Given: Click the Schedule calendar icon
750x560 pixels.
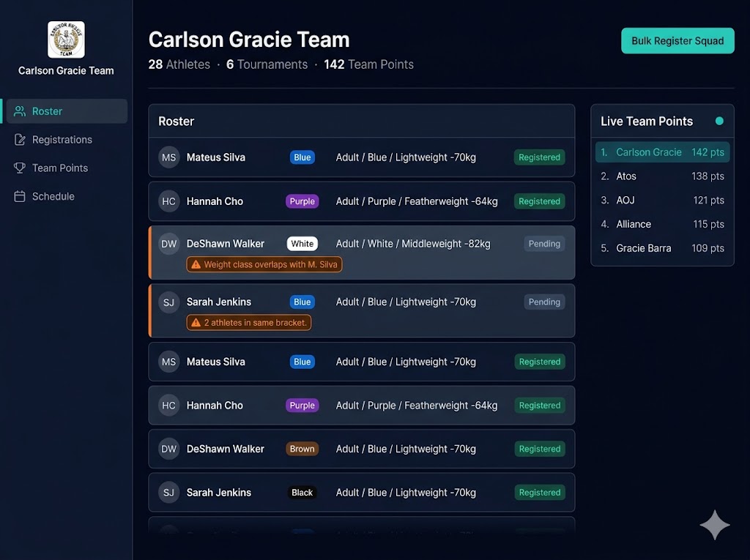Looking at the screenshot, I should (x=20, y=197).
